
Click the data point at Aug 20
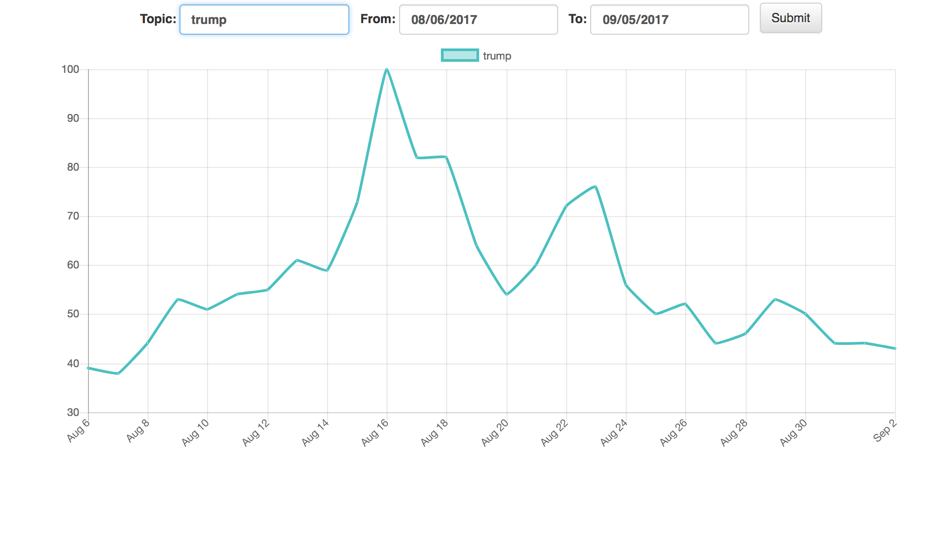(x=507, y=294)
